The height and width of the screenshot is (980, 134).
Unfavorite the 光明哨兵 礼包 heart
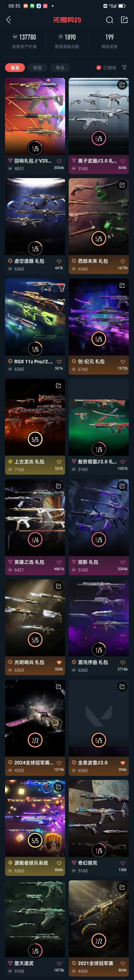pos(59,662)
